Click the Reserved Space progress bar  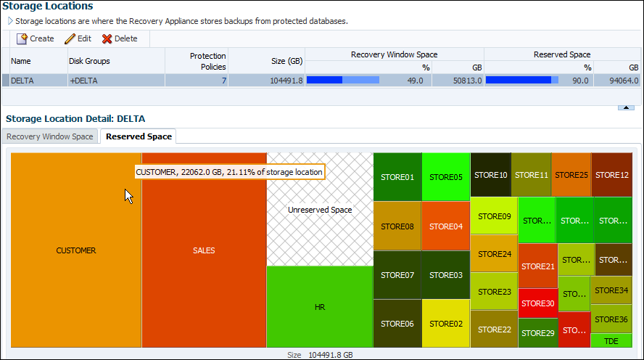pos(522,80)
